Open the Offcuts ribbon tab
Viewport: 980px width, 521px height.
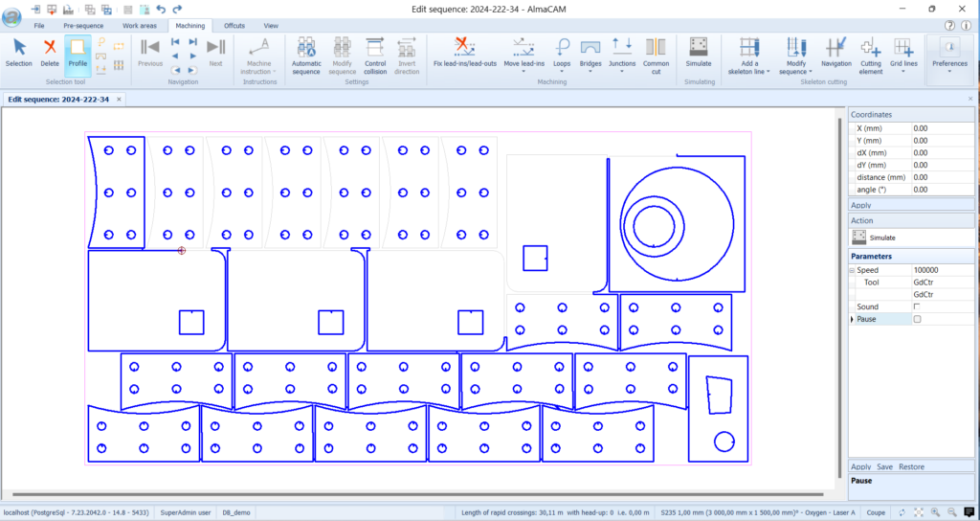click(x=234, y=26)
